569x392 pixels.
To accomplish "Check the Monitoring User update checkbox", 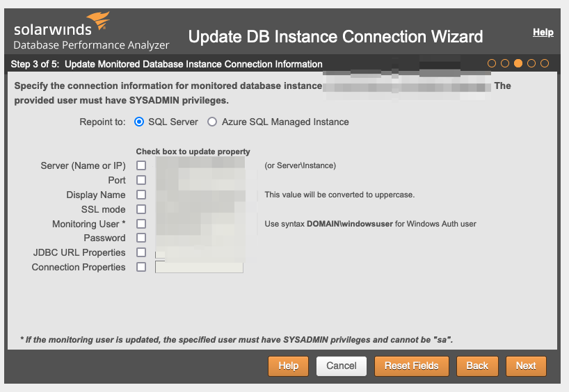I will [141, 224].
